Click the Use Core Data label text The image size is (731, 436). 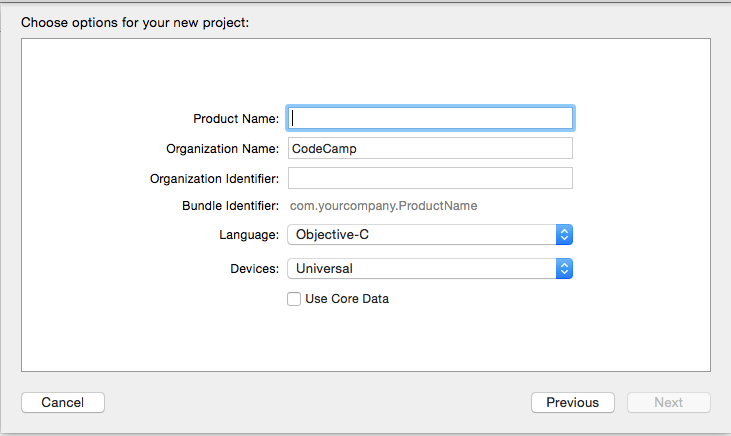(x=347, y=298)
